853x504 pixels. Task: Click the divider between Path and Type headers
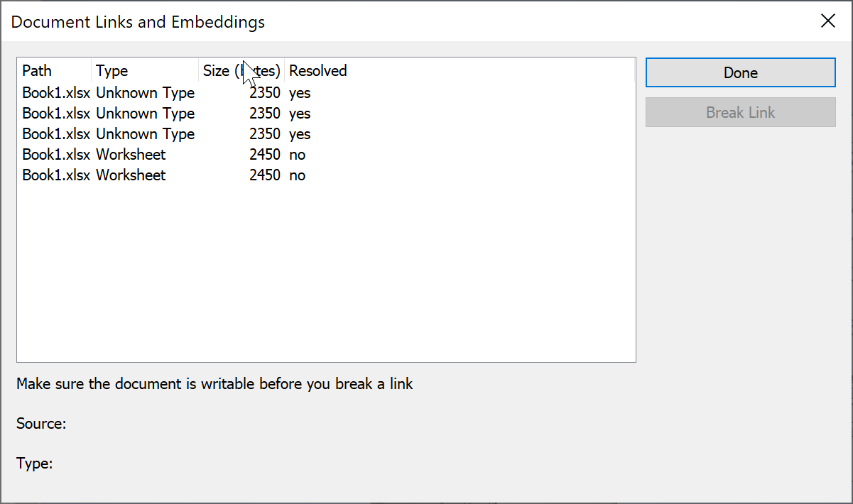[x=91, y=70]
